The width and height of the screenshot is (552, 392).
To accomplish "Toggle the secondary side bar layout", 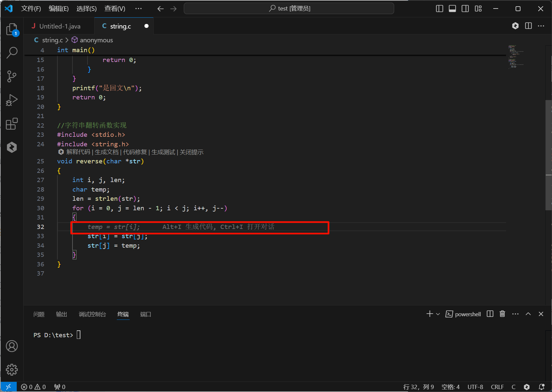I will click(x=465, y=9).
